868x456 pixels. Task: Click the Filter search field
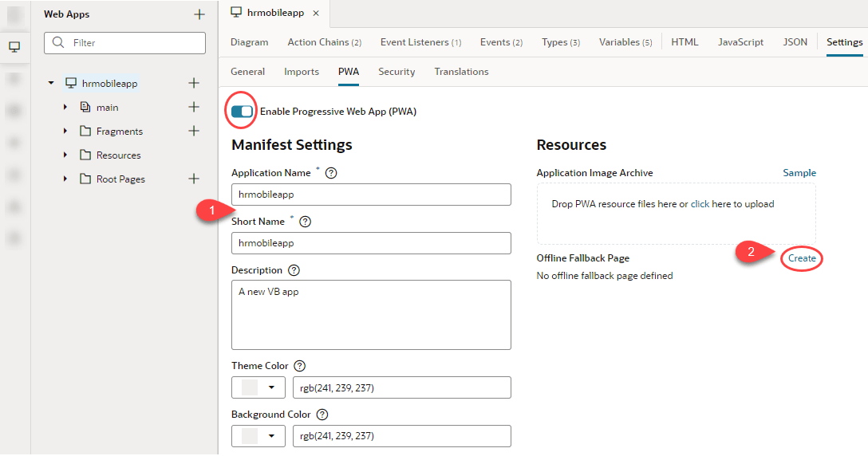click(124, 42)
